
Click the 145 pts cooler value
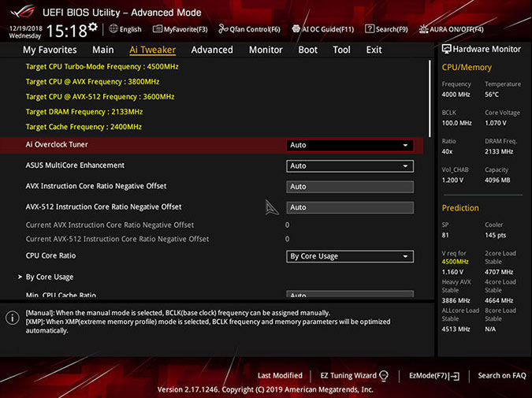click(495, 235)
